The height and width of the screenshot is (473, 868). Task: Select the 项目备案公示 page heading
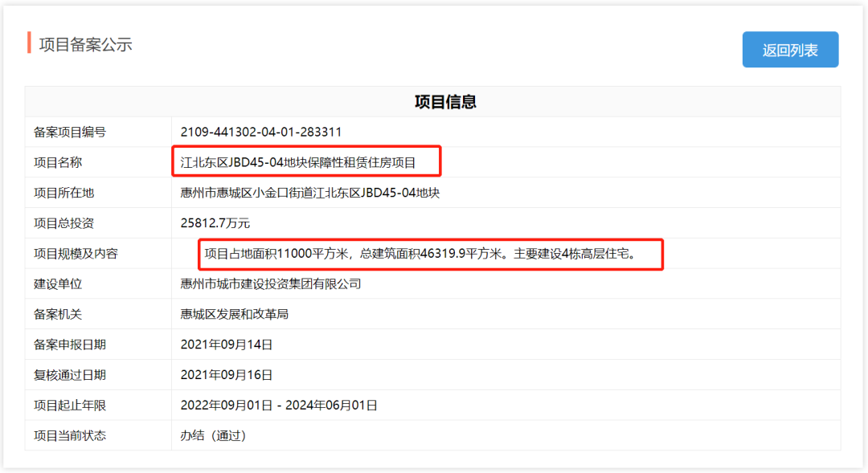[86, 45]
